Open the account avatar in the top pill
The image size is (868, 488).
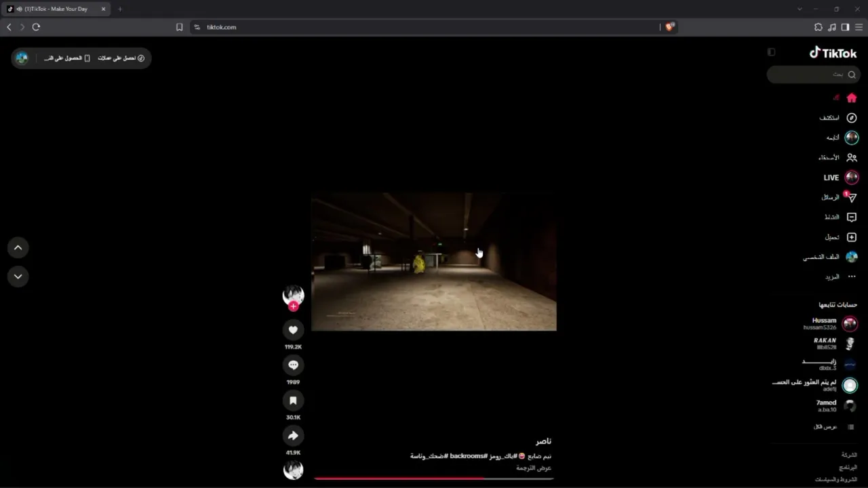pos(22,58)
